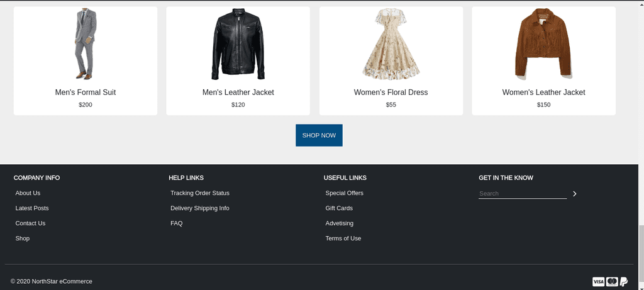Screen dimensions: 644x290
Task: Open the Gift Cards link
Action: [339, 208]
